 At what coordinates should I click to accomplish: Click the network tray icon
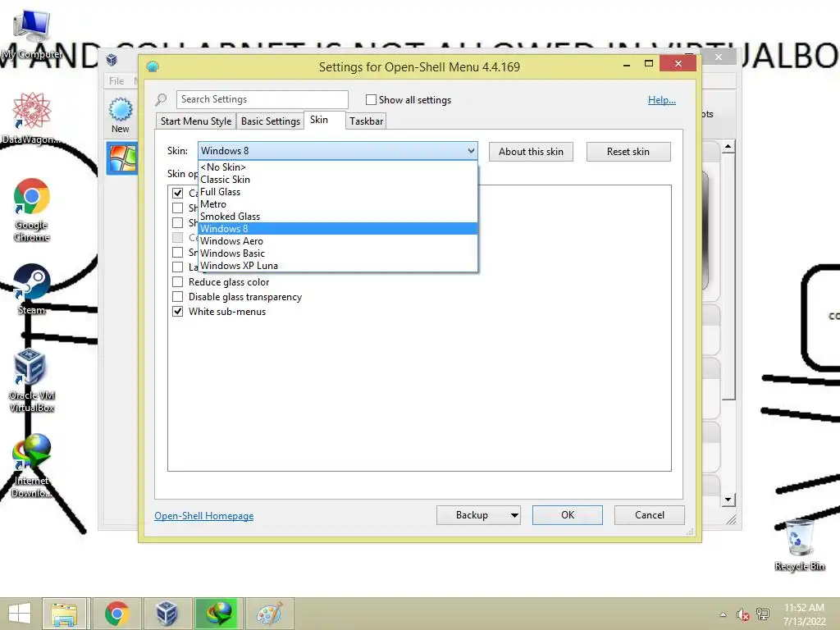point(763,614)
